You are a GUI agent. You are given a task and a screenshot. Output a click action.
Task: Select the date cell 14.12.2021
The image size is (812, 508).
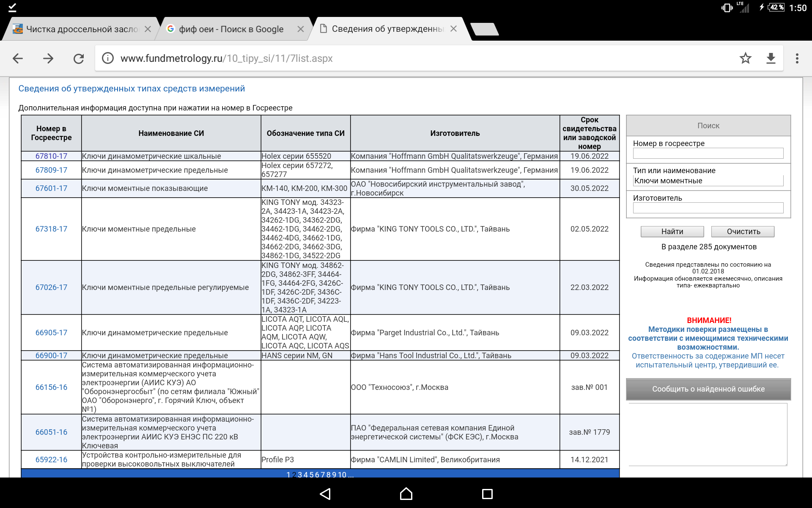click(590, 460)
